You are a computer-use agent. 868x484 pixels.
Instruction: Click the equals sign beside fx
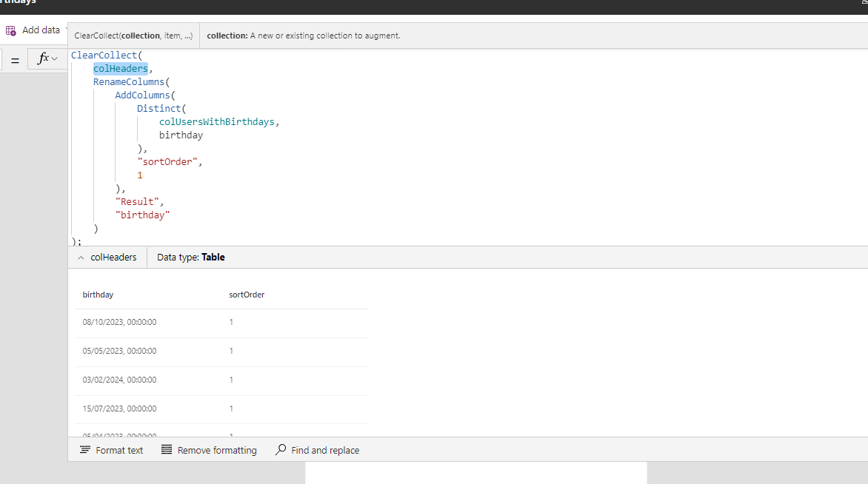(x=15, y=60)
